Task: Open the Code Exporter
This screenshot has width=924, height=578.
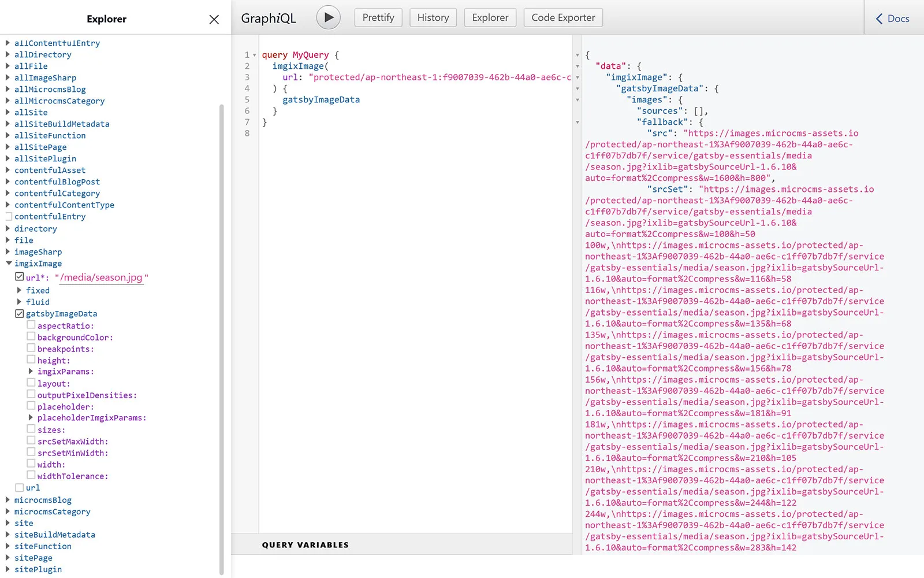Action: (563, 17)
